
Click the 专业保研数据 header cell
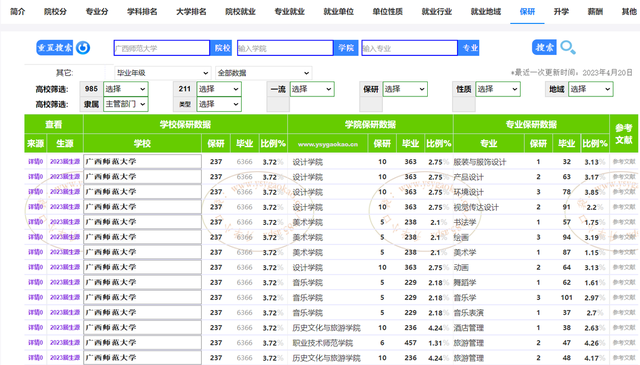(x=531, y=124)
